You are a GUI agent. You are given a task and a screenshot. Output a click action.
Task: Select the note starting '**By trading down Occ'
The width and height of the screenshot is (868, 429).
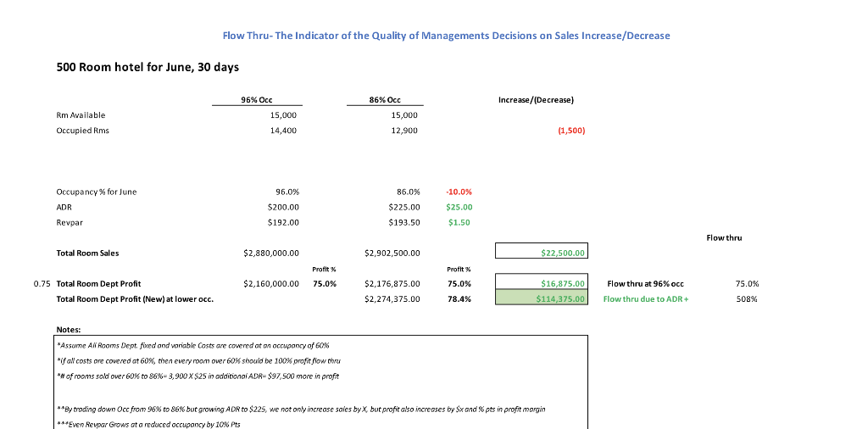coord(301,409)
